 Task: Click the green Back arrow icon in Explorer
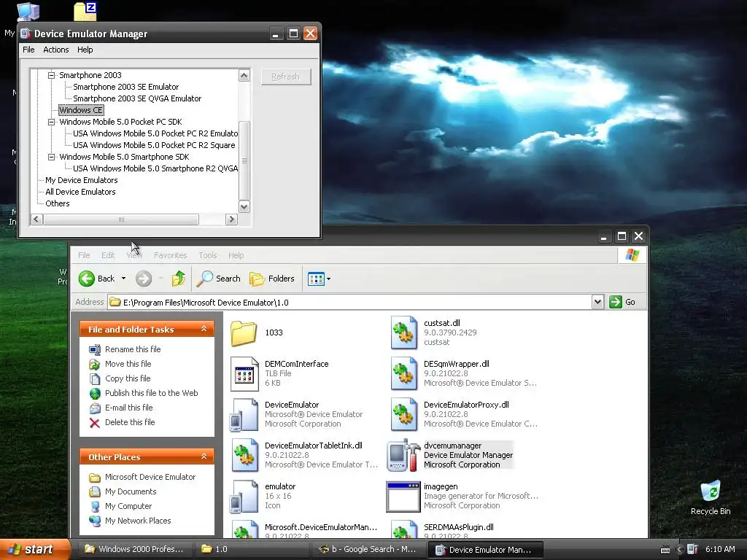click(87, 279)
